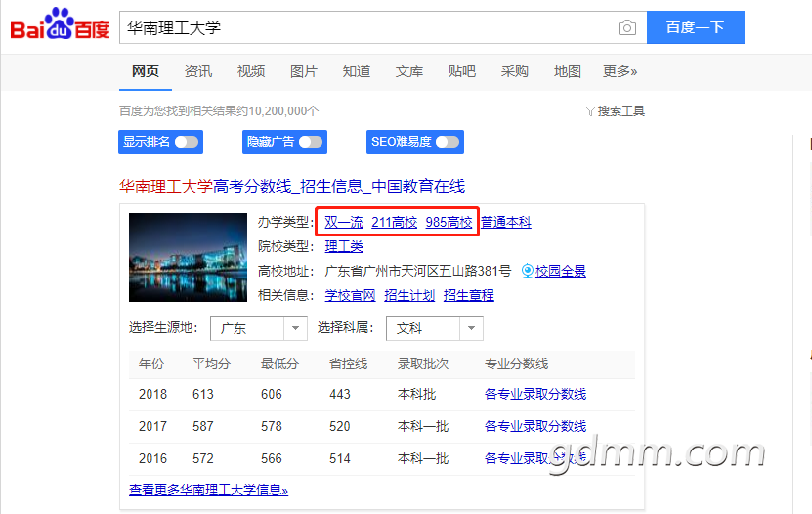
Task: Open the 更多» tab menu
Action: point(620,71)
